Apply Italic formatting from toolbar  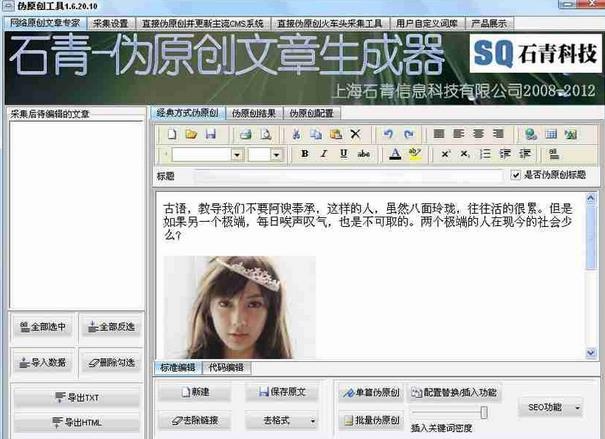pos(324,154)
